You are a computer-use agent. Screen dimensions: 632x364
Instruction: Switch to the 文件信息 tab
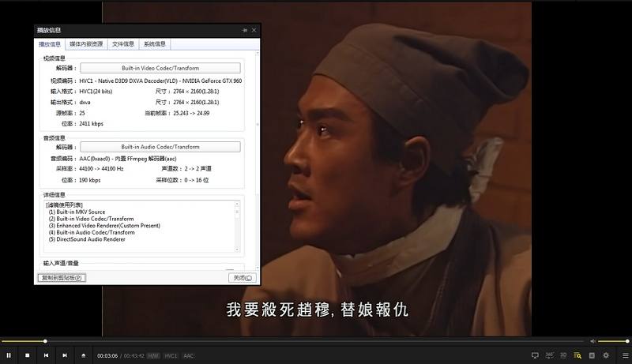point(122,44)
